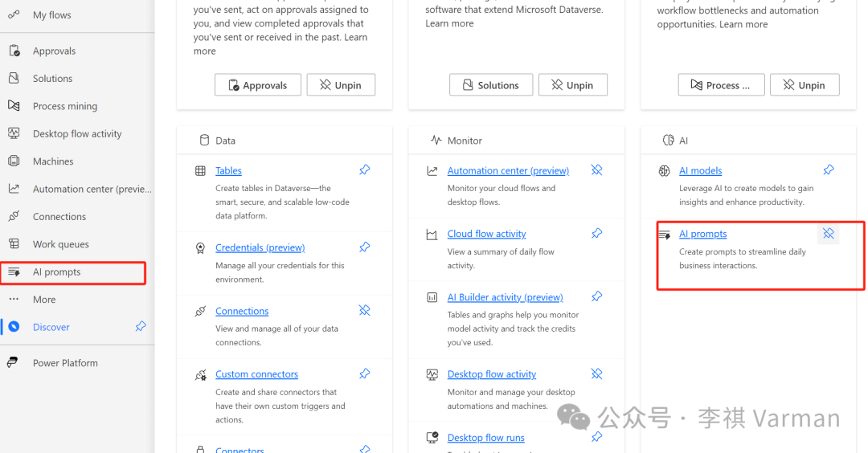The height and width of the screenshot is (453, 868).
Task: Click the pin icon beside Discover
Action: (141, 326)
